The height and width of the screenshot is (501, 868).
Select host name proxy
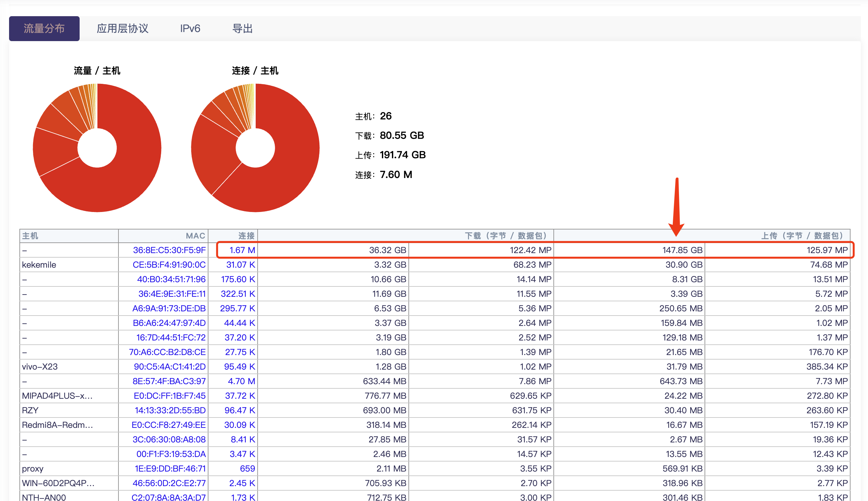coord(33,469)
